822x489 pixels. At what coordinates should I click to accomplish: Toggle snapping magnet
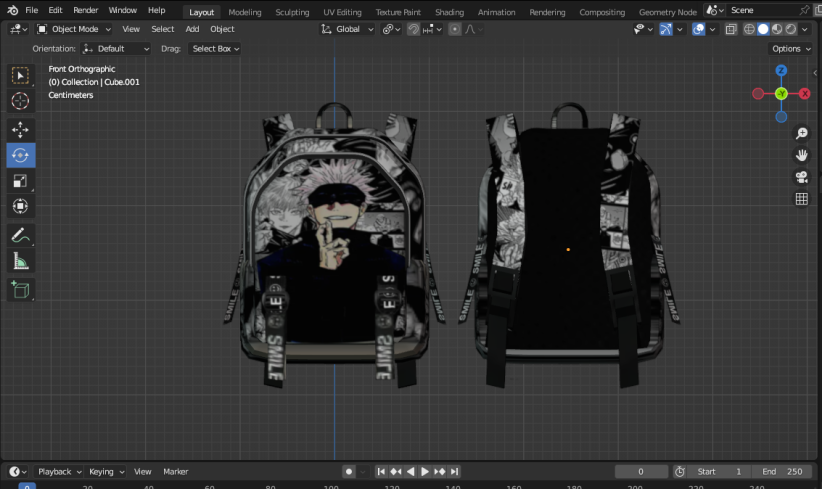414,29
